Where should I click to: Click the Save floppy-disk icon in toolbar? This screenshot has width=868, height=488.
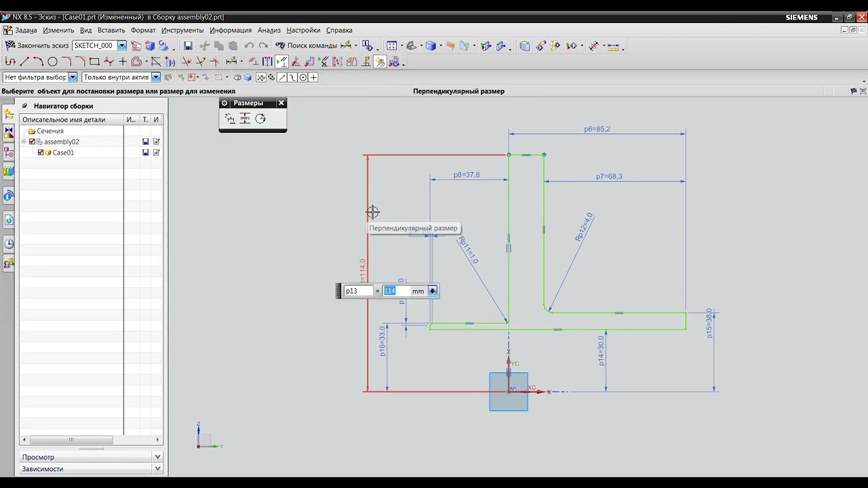click(x=188, y=45)
